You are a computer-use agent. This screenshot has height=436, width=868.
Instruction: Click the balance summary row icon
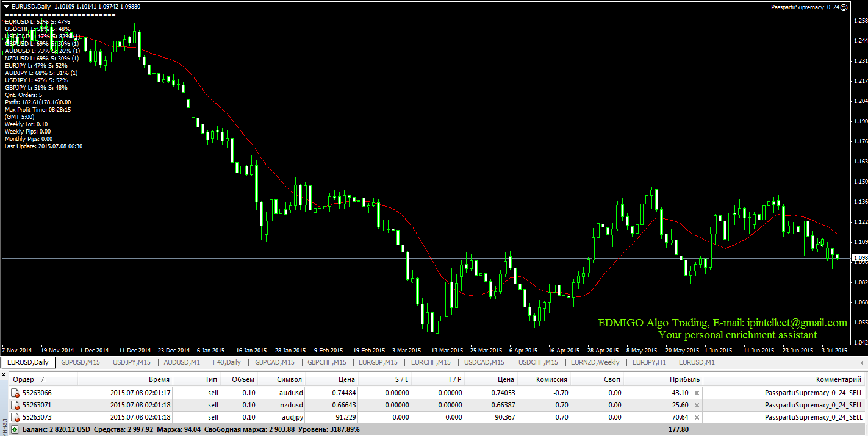coord(15,429)
